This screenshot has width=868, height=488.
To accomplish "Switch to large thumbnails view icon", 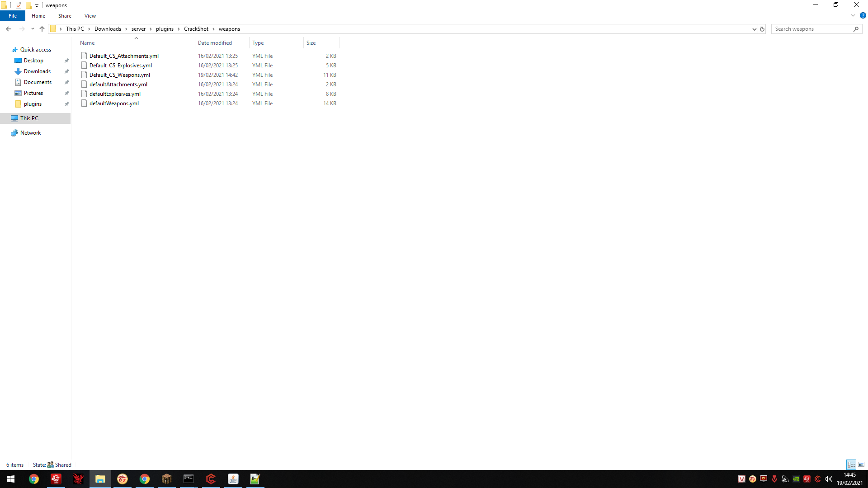I will pyautogui.click(x=861, y=465).
